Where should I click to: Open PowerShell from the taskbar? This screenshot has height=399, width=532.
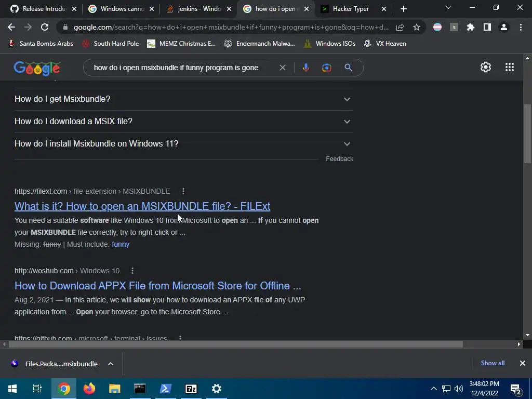tap(166, 389)
